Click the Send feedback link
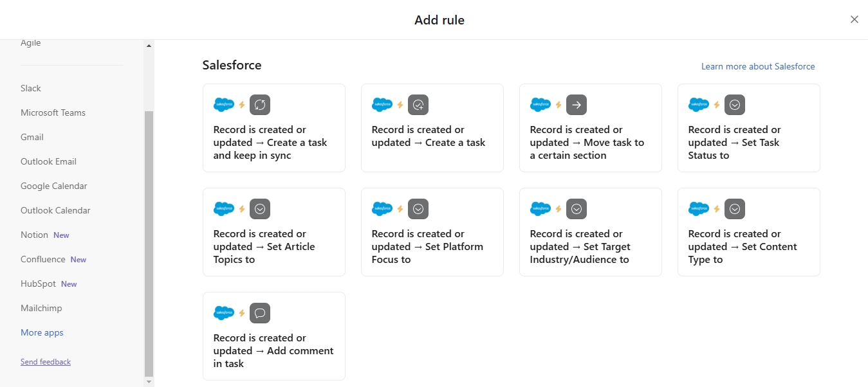Image resolution: width=868 pixels, height=387 pixels. click(46, 362)
